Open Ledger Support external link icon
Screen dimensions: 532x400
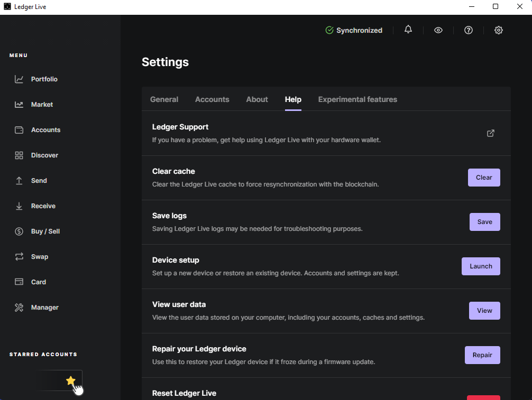point(491,133)
